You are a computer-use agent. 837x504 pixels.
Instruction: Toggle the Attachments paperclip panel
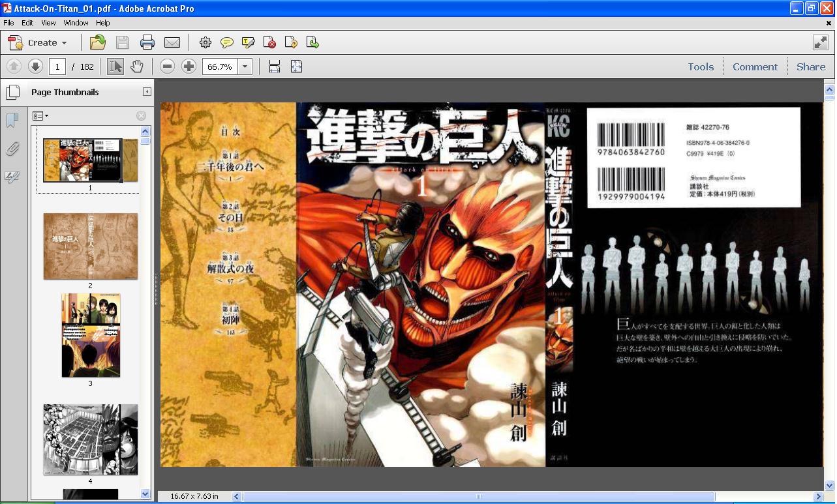point(12,149)
